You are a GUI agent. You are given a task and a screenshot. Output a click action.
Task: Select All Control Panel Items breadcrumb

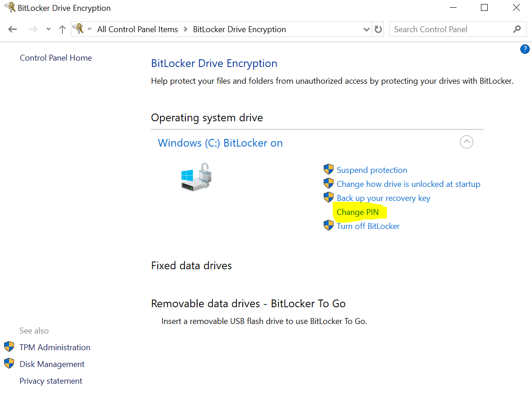point(137,29)
